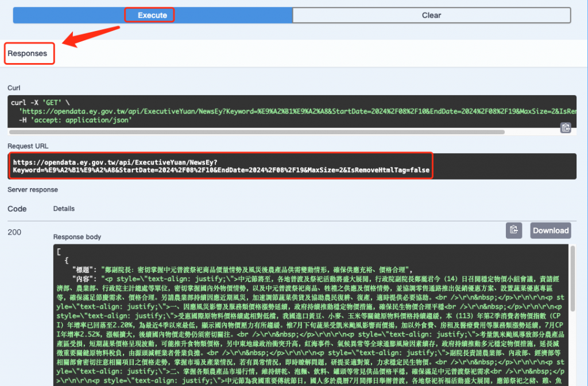Image resolution: width=588 pixels, height=386 pixels.
Task: Click the "accept: application/json" header line
Action: (x=75, y=120)
